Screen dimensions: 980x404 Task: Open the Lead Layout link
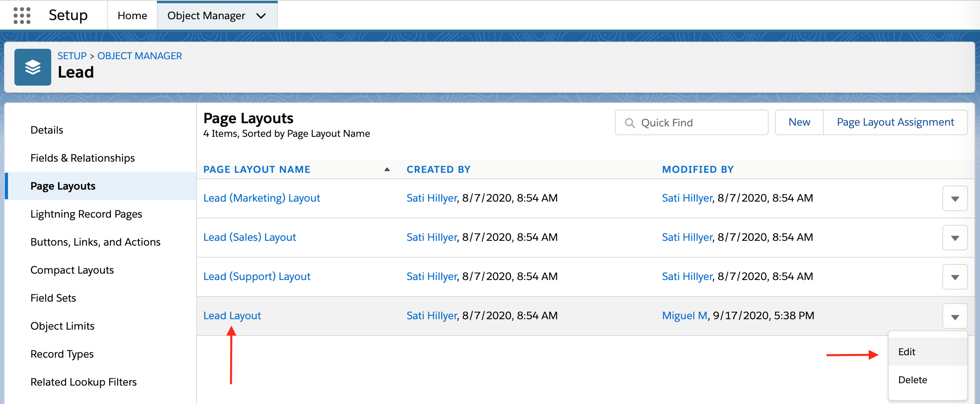(x=232, y=316)
